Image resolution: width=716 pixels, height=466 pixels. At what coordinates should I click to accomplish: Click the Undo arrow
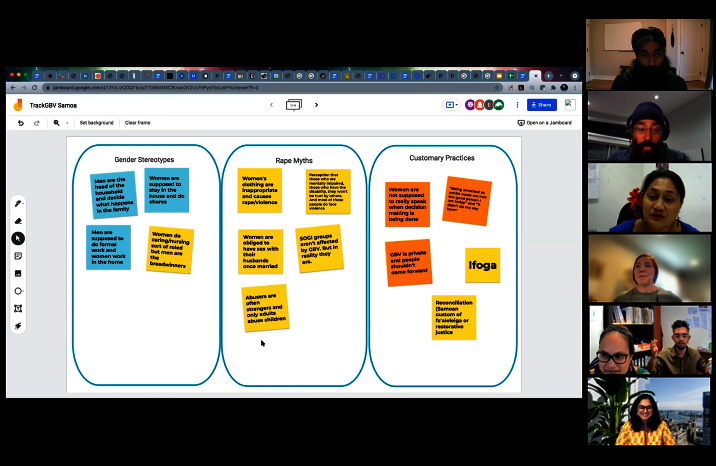point(21,123)
